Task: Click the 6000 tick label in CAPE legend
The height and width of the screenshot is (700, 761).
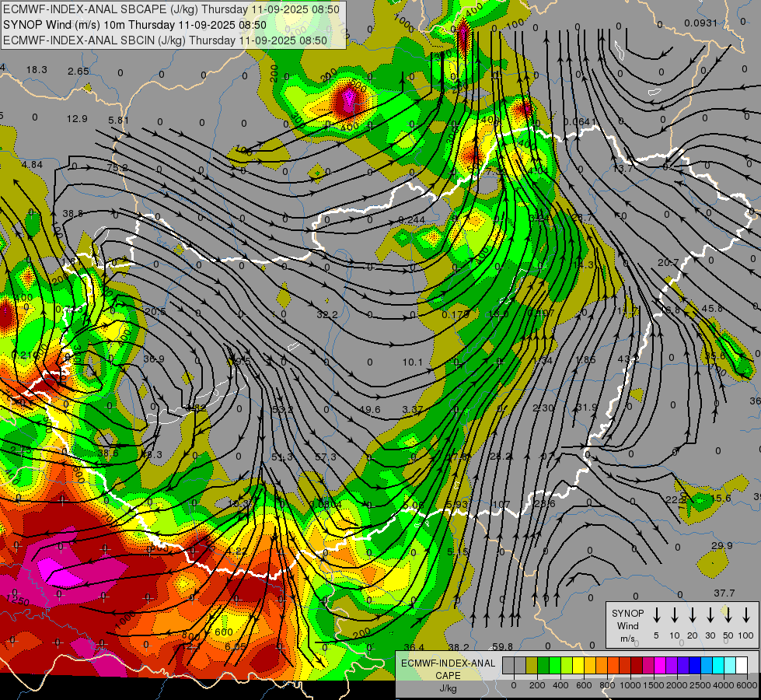Action: (x=747, y=685)
